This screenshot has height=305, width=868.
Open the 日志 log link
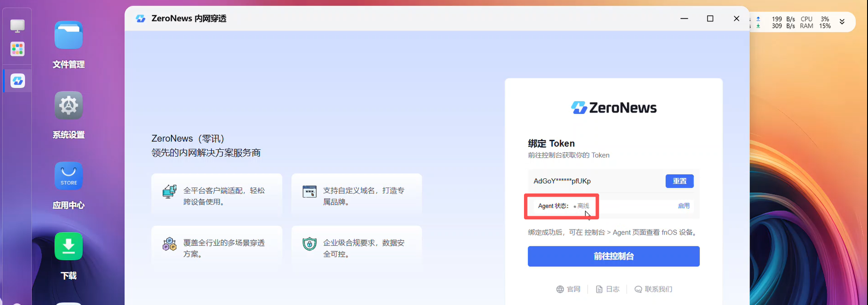coord(607,289)
